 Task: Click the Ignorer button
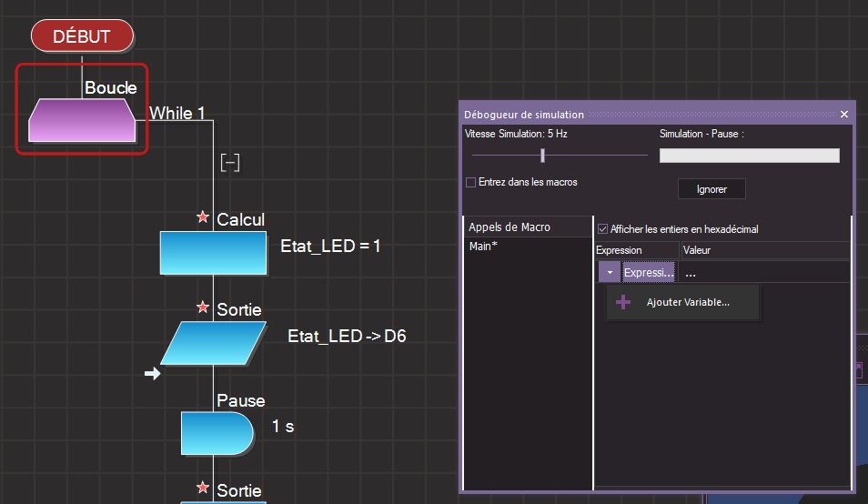tap(712, 188)
